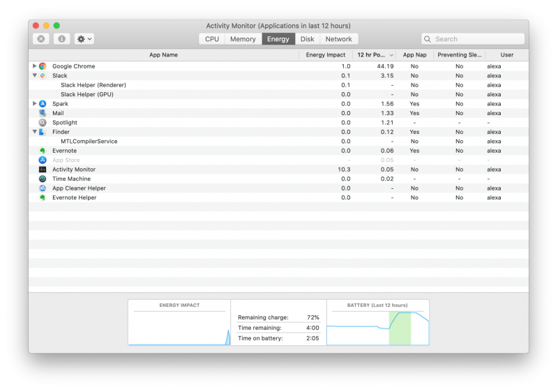Switch to the Memory tab

pos(243,39)
